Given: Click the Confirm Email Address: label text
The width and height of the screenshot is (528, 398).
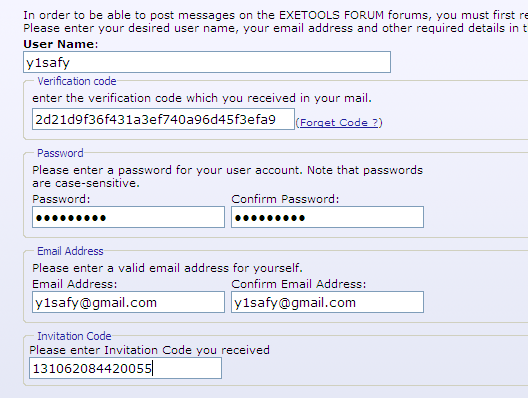Looking at the screenshot, I should [x=299, y=284].
